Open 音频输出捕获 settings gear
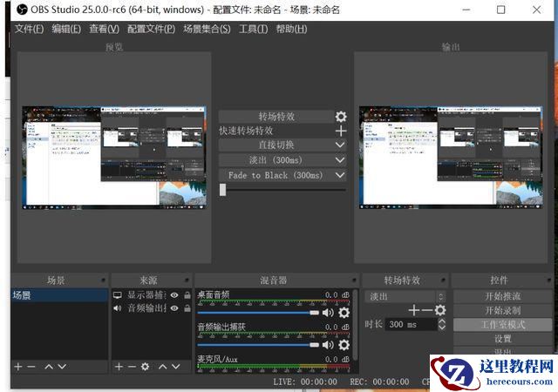The height and width of the screenshot is (392, 558). click(x=344, y=345)
